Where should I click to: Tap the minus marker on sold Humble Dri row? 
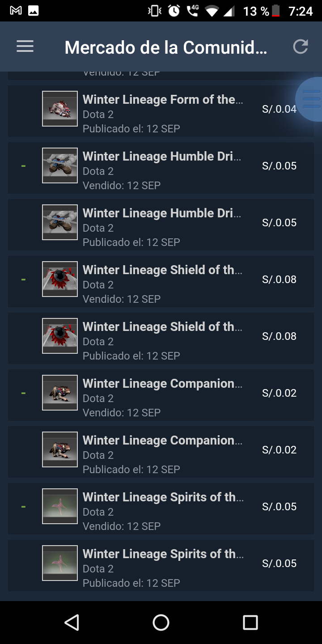(x=23, y=166)
